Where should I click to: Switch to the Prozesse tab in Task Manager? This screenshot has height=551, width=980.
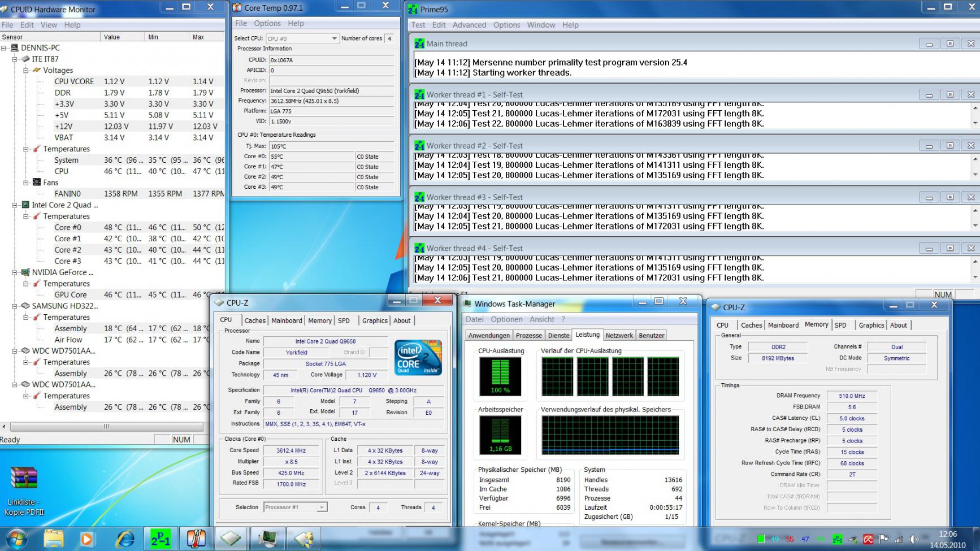529,335
